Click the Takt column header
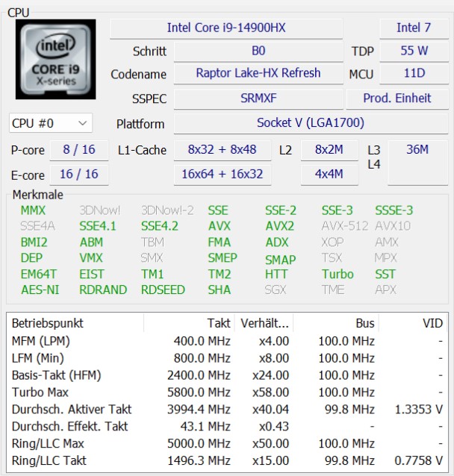 coord(189,323)
